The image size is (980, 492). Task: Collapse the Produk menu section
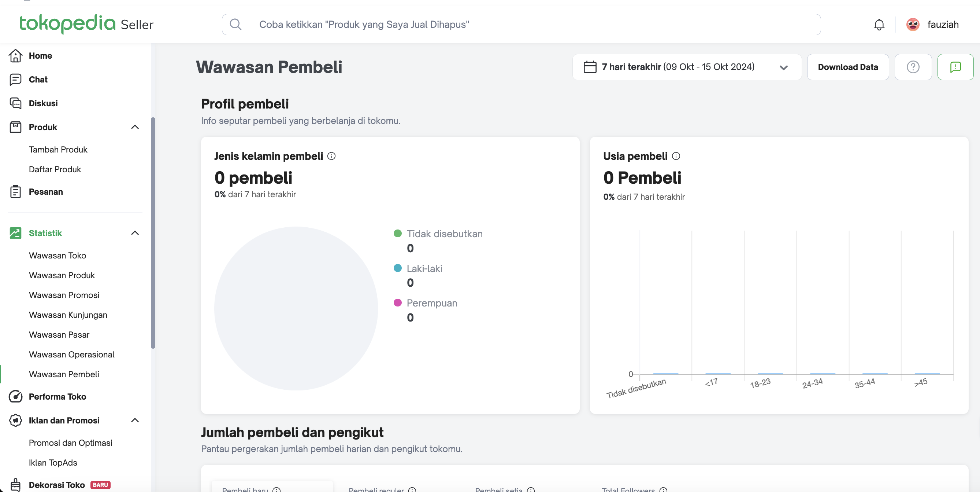135,127
